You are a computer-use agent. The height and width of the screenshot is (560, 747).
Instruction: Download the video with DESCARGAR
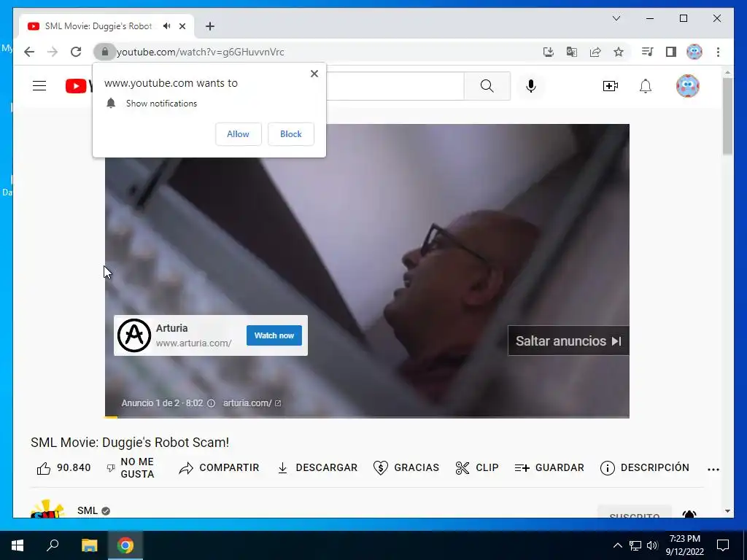pos(317,468)
